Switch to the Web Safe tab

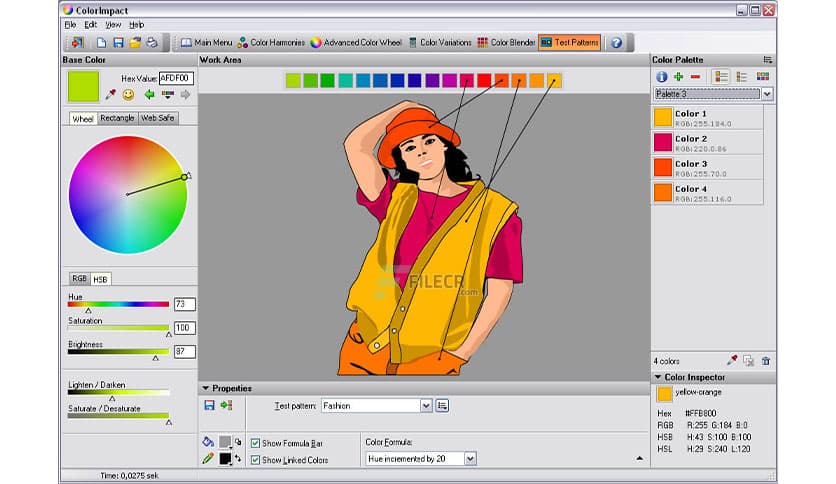(158, 118)
